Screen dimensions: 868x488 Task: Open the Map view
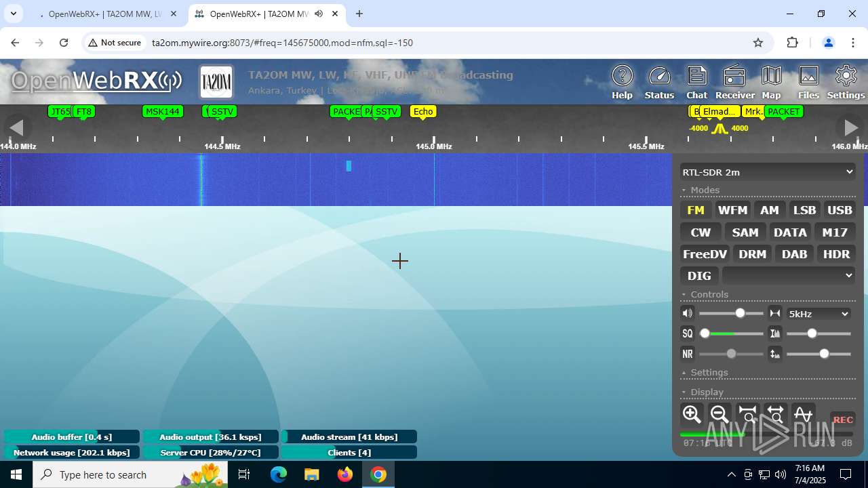(772, 83)
